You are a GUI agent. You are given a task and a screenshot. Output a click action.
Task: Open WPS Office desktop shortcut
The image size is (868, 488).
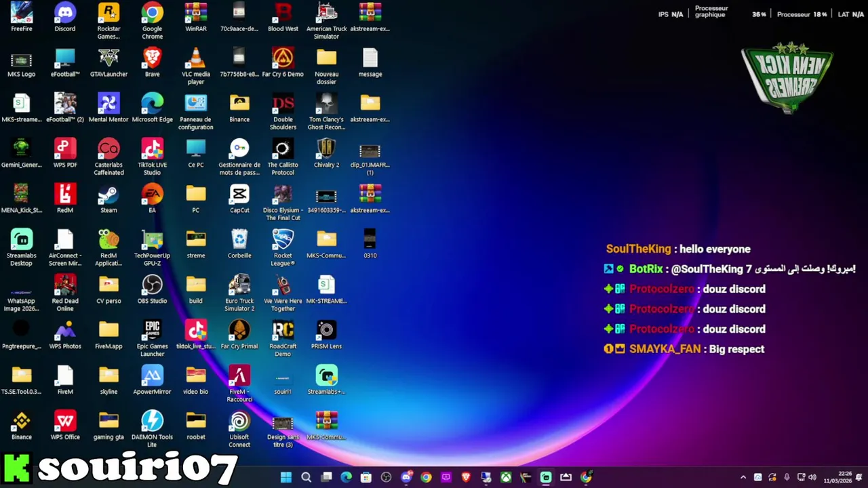pos(65,426)
